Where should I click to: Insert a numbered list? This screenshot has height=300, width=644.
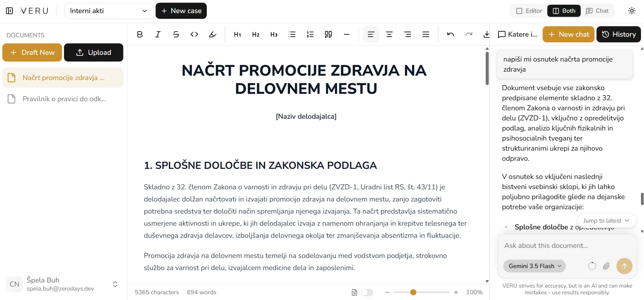click(x=310, y=34)
